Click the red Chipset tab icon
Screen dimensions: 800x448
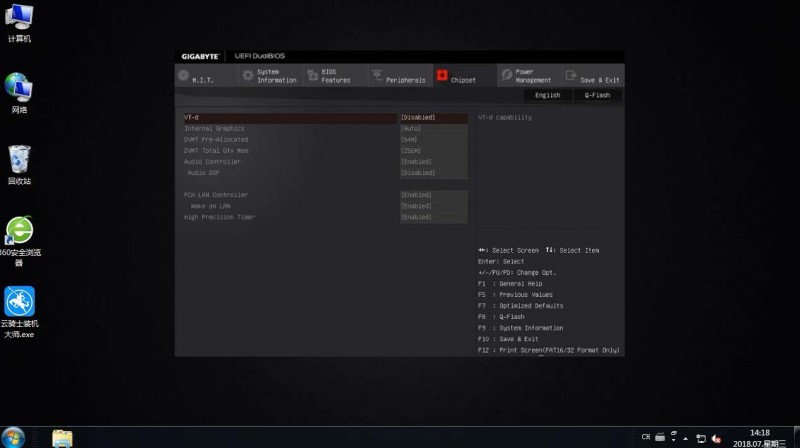[442, 76]
